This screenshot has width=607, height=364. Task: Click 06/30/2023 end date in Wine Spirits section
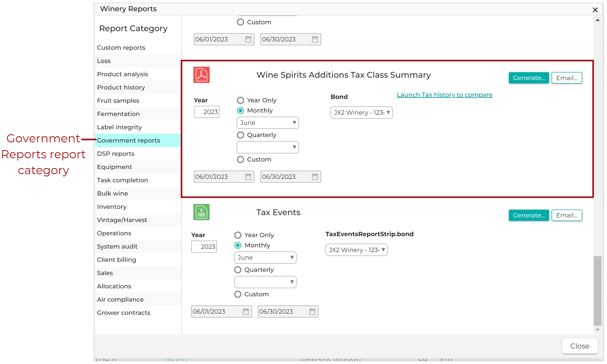pos(290,177)
